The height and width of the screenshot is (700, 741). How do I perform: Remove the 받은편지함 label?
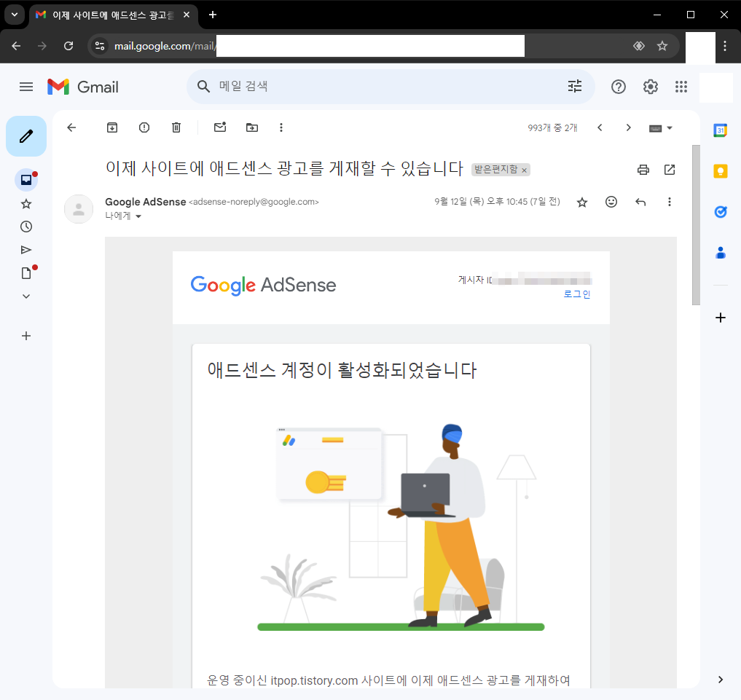[x=524, y=170]
